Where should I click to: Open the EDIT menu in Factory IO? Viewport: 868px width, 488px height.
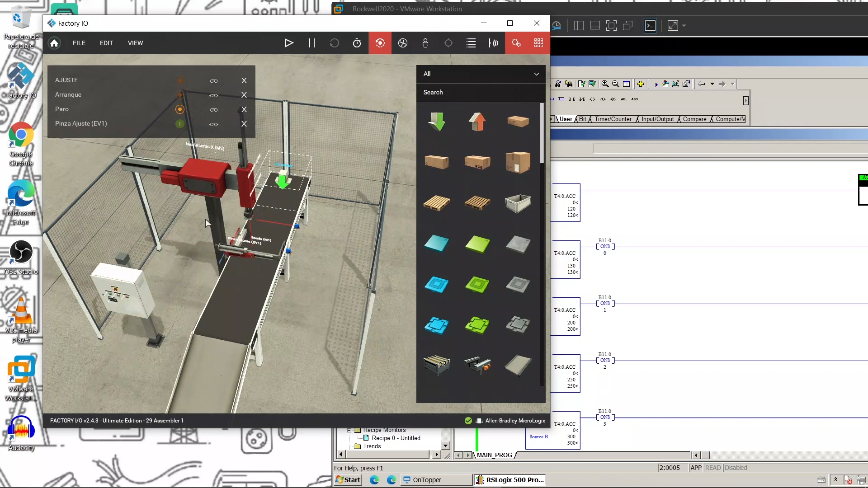(106, 43)
